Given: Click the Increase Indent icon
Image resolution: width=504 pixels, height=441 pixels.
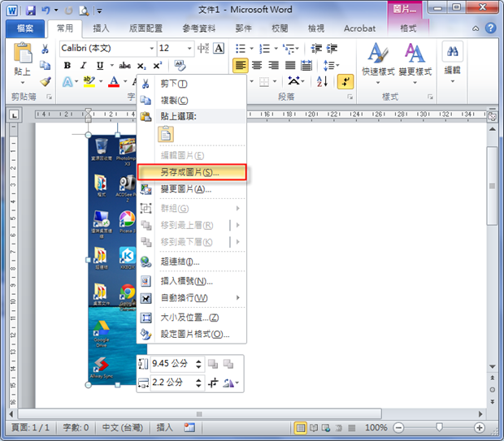Looking at the screenshot, I should pos(332,49).
